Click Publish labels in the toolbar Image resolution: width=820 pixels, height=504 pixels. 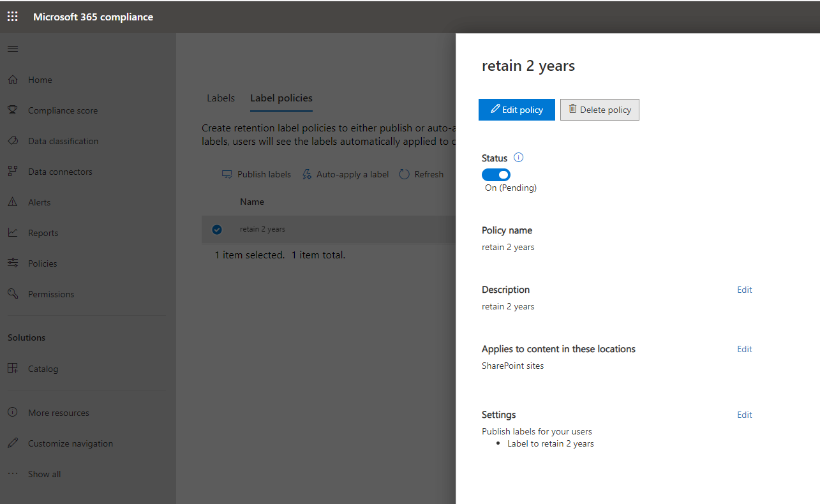(257, 174)
